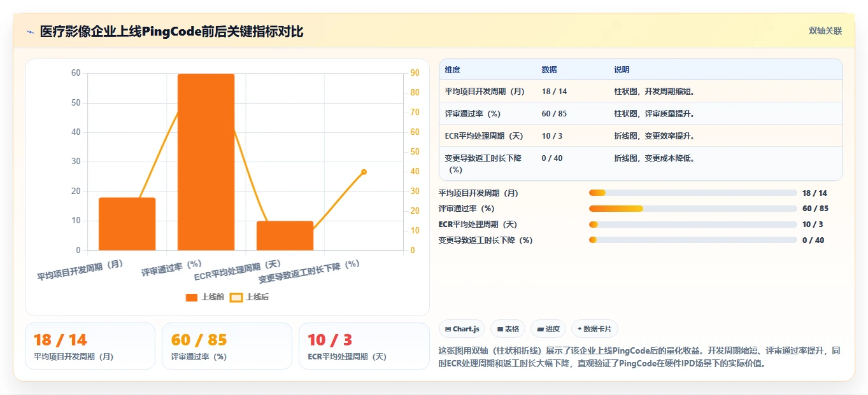868x395 pixels.
Task: Click the ECR平均处理周期 progress bar
Action: click(x=693, y=225)
